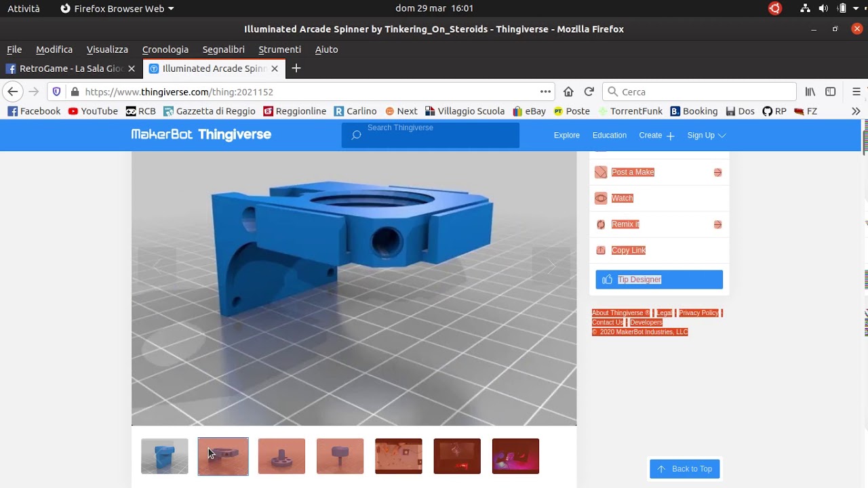868x488 pixels.
Task: Open page actions three-dot menu in address bar
Action: [x=545, y=91]
